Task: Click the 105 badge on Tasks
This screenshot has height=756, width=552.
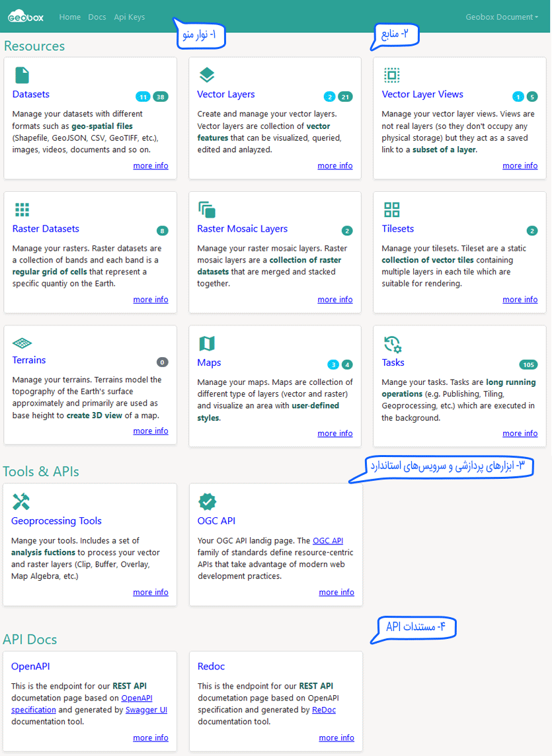Action: point(528,364)
